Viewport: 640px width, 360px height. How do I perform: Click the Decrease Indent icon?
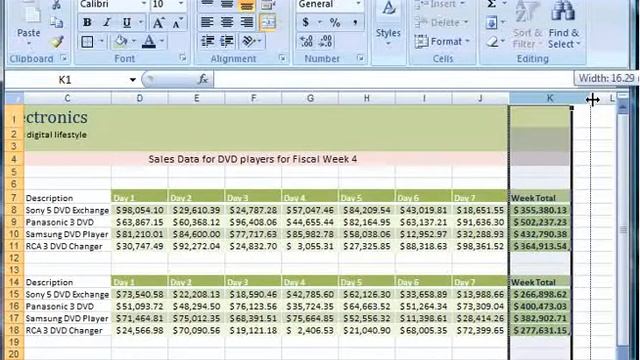pos(208,41)
